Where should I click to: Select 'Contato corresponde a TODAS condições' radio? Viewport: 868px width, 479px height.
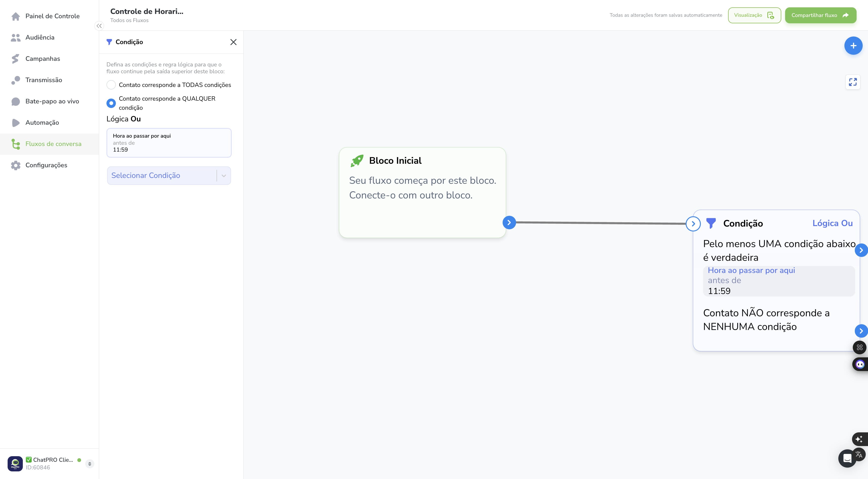[111, 85]
